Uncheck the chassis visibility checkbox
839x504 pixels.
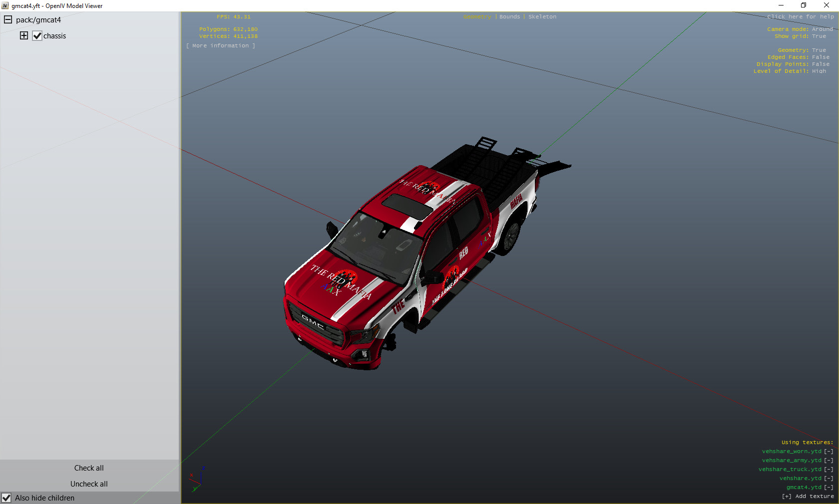[37, 36]
